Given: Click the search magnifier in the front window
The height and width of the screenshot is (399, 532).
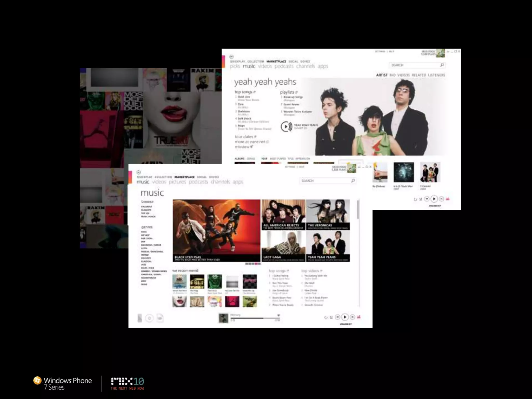Looking at the screenshot, I should pos(353,181).
